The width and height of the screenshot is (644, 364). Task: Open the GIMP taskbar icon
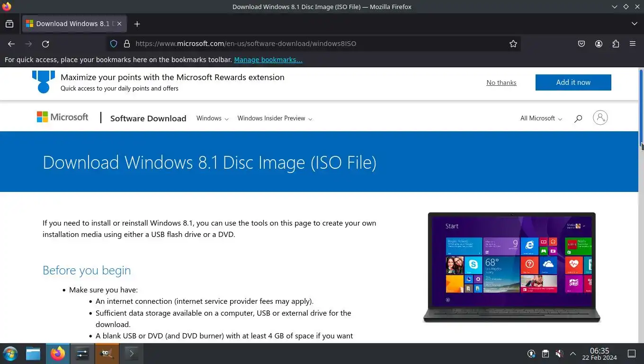107,354
